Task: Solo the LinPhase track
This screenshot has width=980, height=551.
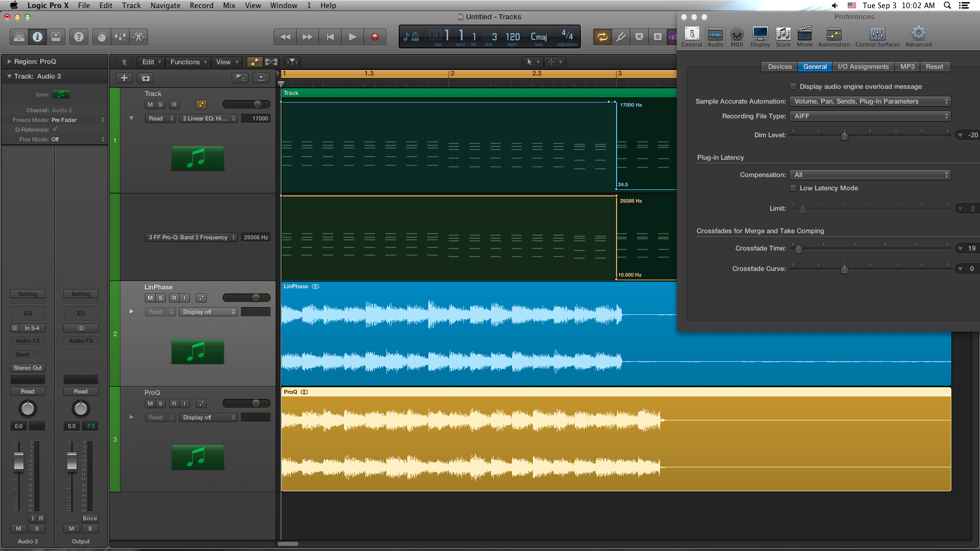Action: point(160,298)
